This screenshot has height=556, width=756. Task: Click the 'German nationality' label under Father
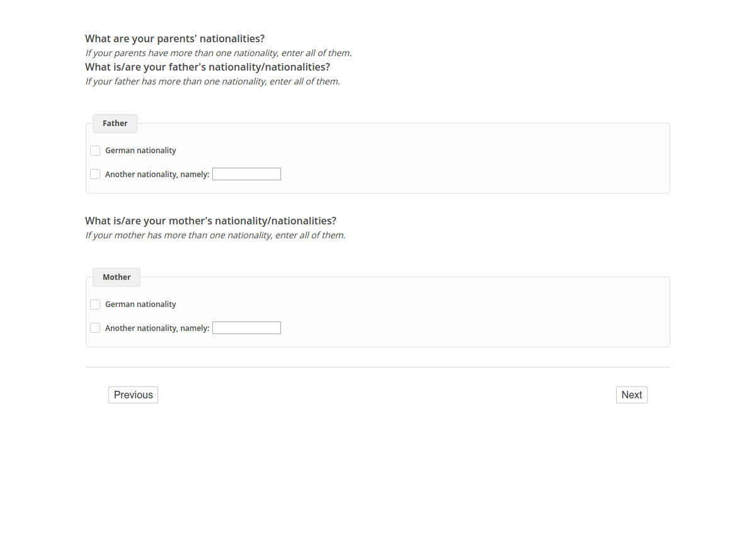click(140, 151)
